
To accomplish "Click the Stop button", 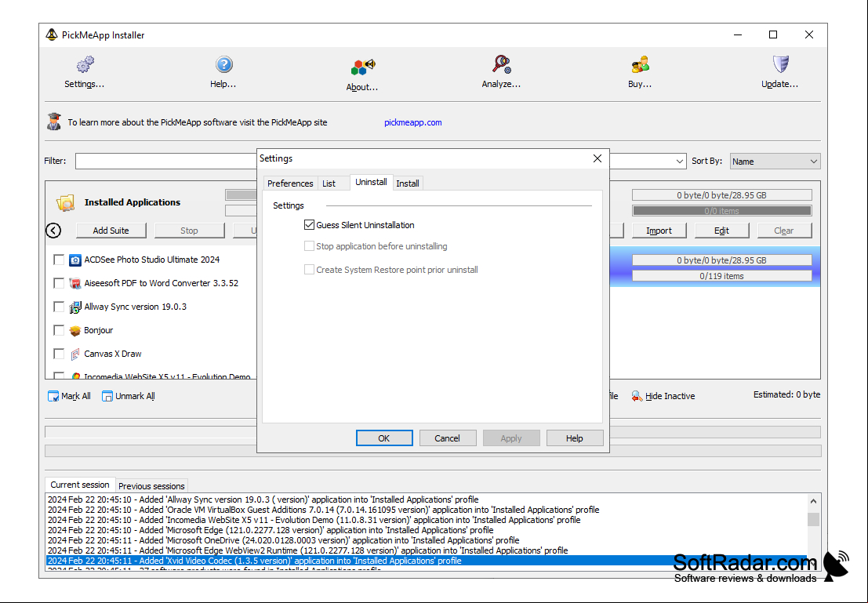I will pyautogui.click(x=189, y=231).
